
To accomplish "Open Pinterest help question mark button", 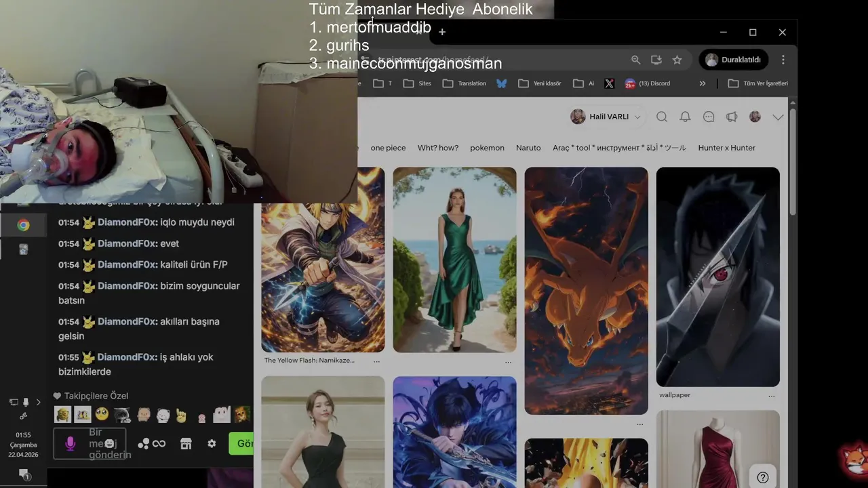I will click(x=763, y=476).
